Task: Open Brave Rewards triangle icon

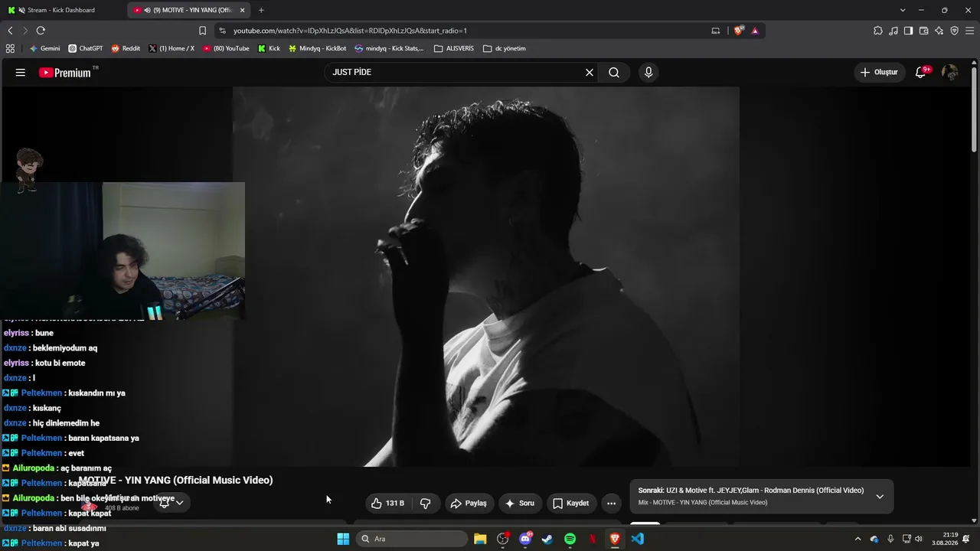Action: [x=755, y=31]
